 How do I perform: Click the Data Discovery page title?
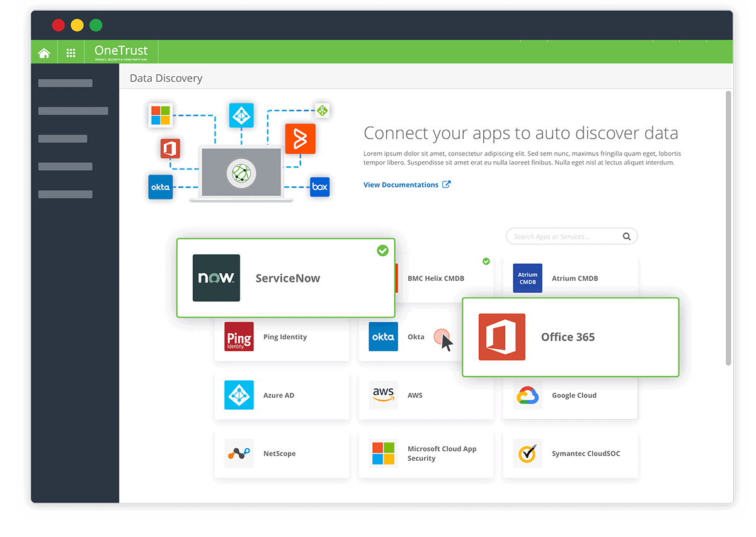pyautogui.click(x=166, y=78)
